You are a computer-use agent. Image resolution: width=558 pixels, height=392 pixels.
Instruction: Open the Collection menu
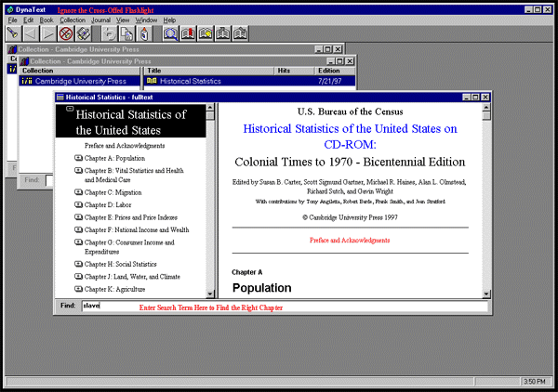(x=73, y=20)
